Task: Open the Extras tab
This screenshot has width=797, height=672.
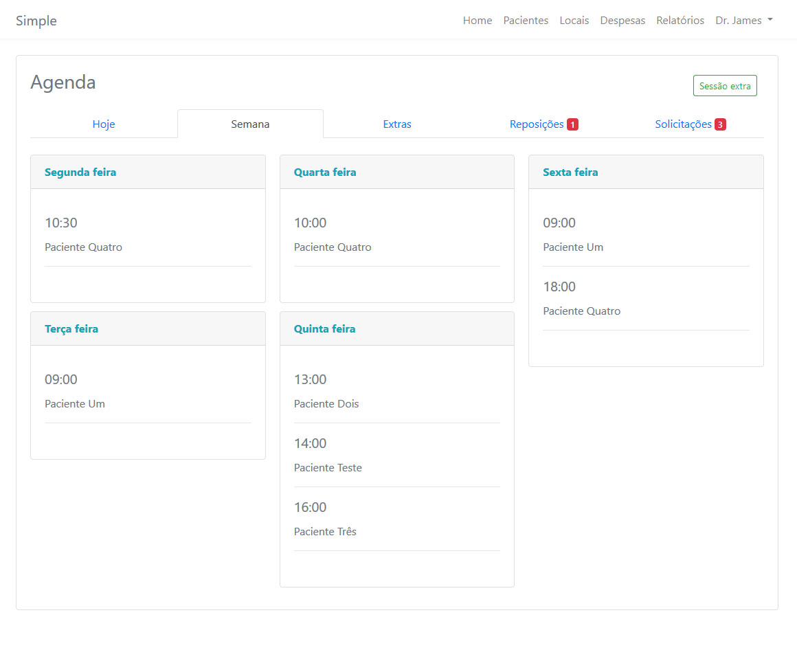Action: coord(397,124)
